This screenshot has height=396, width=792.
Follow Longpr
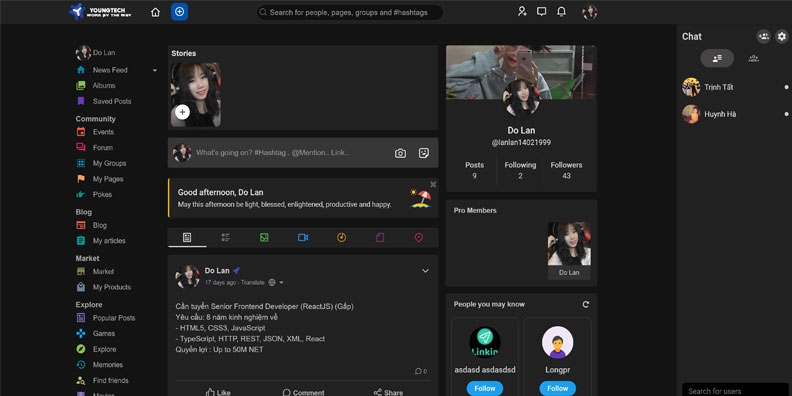point(558,388)
